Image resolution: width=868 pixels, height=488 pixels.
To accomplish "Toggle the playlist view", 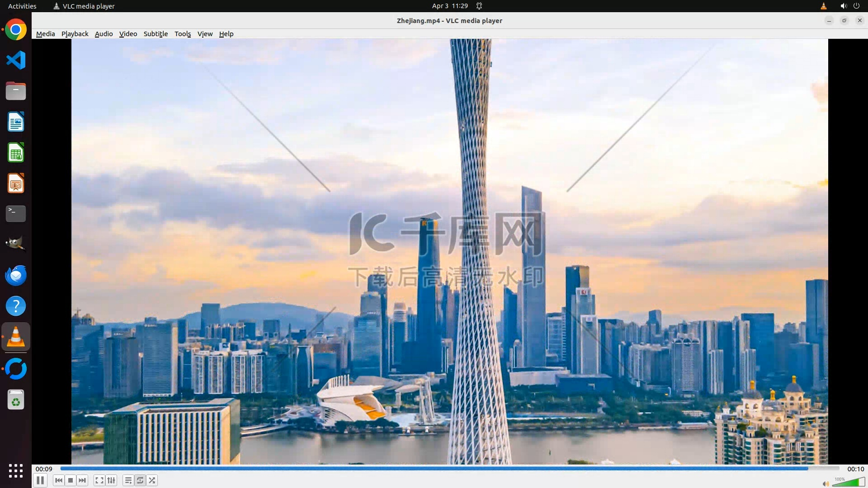I will 128,480.
